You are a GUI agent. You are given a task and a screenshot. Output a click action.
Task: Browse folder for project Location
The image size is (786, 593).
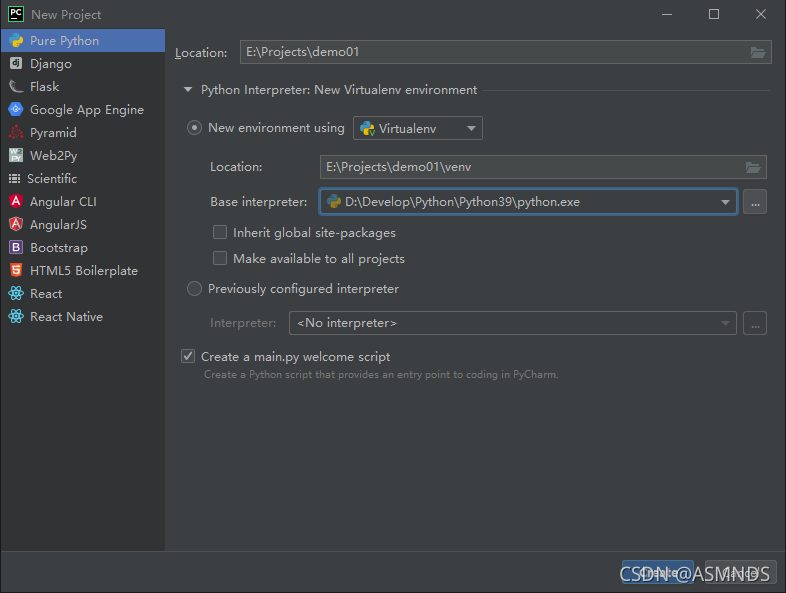757,52
